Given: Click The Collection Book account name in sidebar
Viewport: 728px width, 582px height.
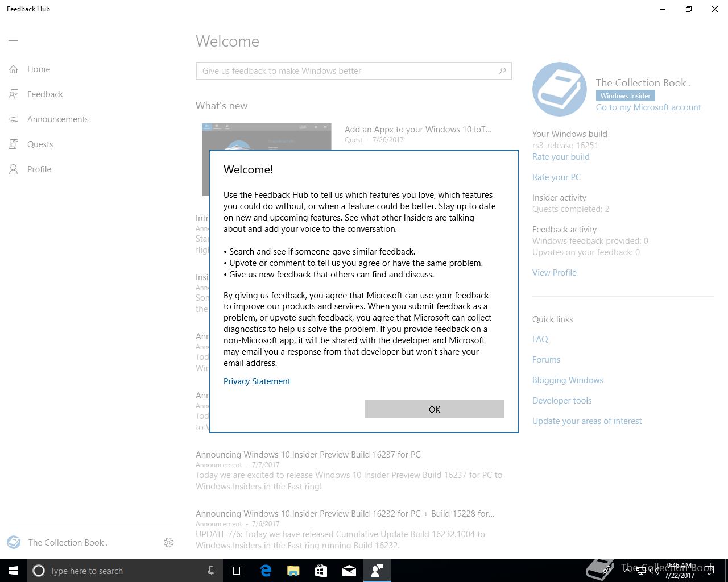Looking at the screenshot, I should pos(68,543).
